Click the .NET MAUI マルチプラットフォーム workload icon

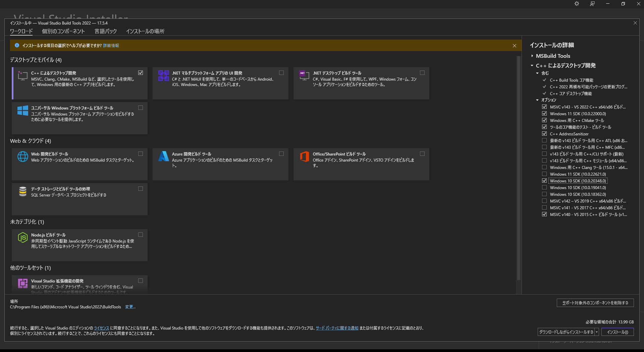[x=163, y=75]
